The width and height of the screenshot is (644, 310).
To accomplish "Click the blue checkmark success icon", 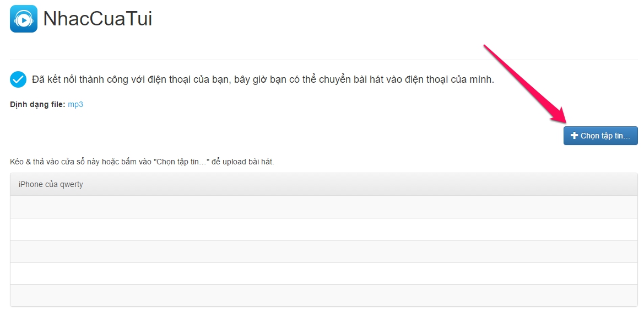I will coord(18,79).
